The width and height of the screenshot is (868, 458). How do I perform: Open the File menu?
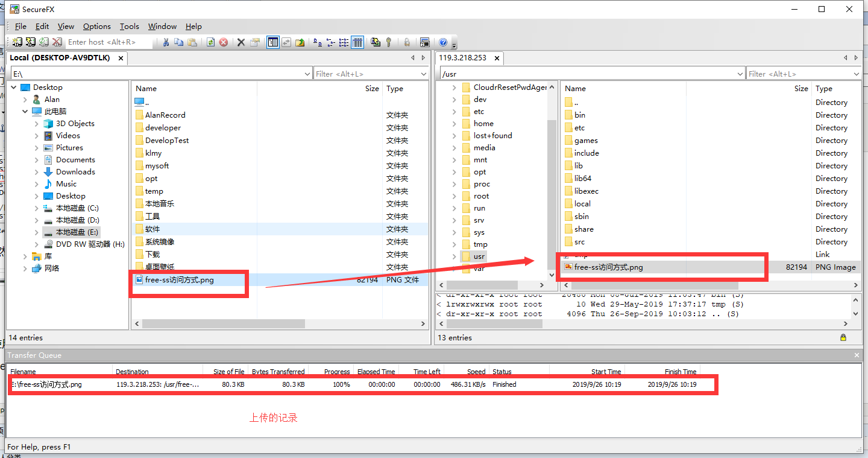point(20,27)
